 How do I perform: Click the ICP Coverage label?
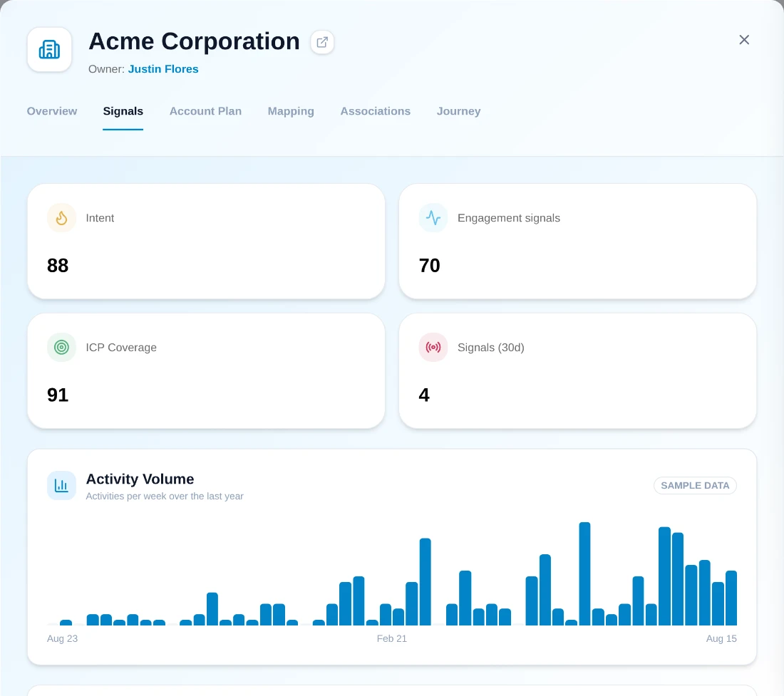(121, 347)
